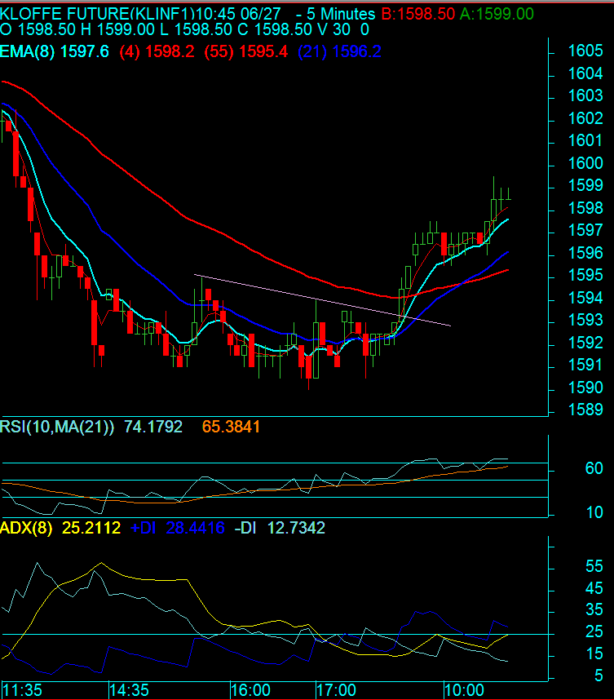Click the RSI axis label 10
Screen dimensions: 614x700
click(x=594, y=512)
